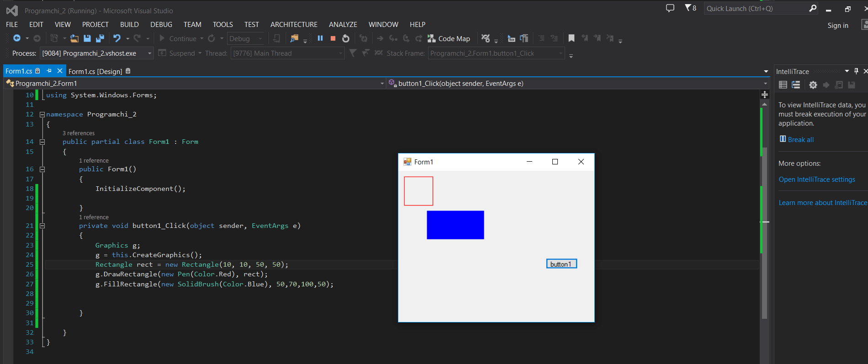Open the Thread dropdown
The image size is (868, 364).
(x=340, y=53)
